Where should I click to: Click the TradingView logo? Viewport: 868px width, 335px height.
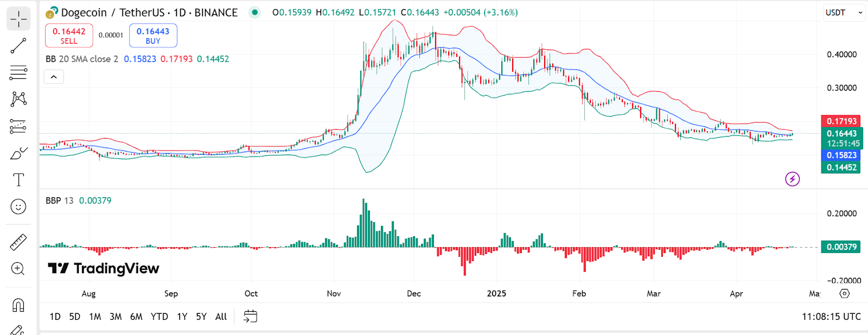[x=104, y=268]
